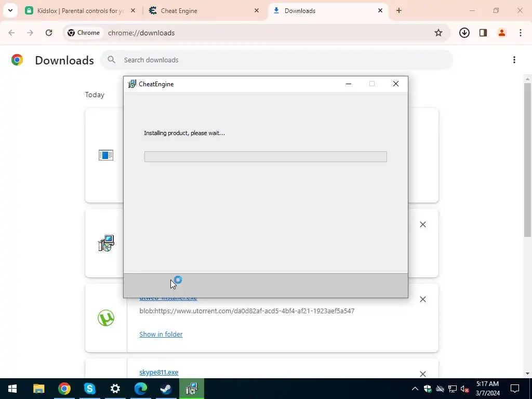This screenshot has height=399, width=532.
Task: Open the utweb installer file link
Action: click(x=168, y=299)
